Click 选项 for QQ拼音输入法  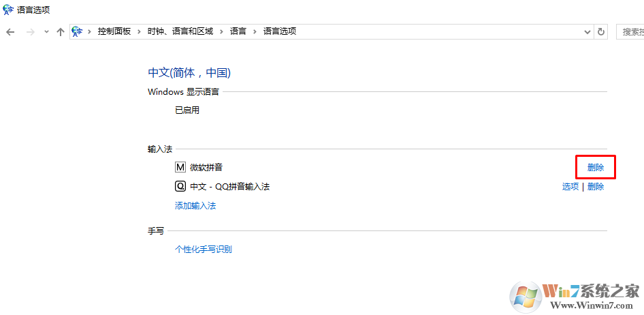click(570, 187)
